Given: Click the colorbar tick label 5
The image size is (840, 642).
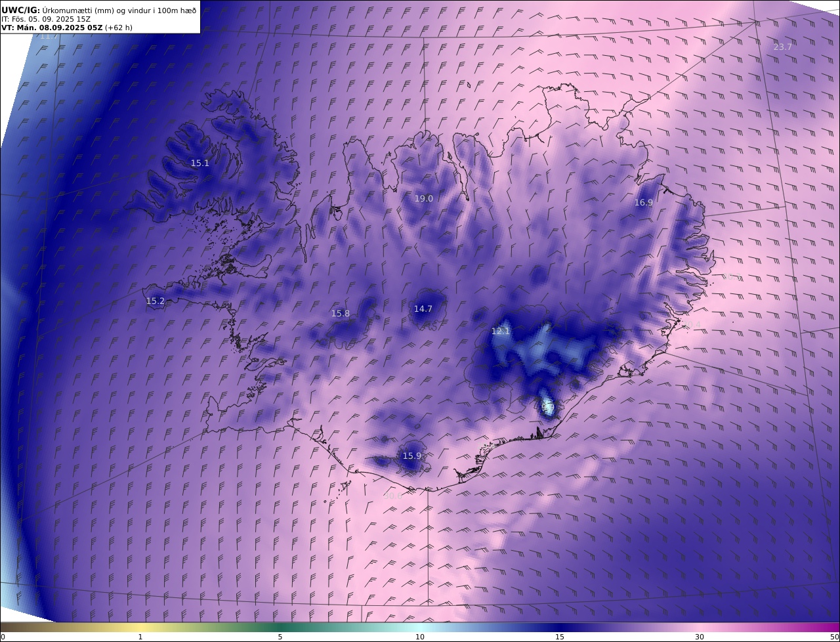Looking at the screenshot, I should click(x=280, y=637).
